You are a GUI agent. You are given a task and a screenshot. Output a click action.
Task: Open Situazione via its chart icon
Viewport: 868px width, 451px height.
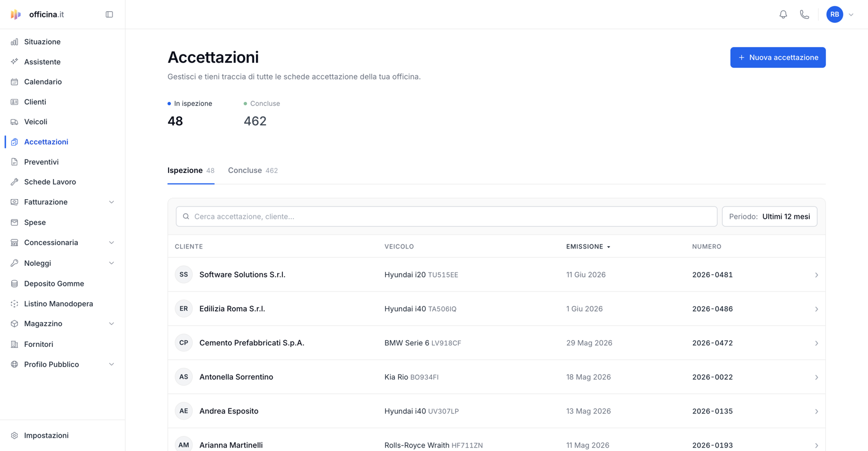click(15, 42)
